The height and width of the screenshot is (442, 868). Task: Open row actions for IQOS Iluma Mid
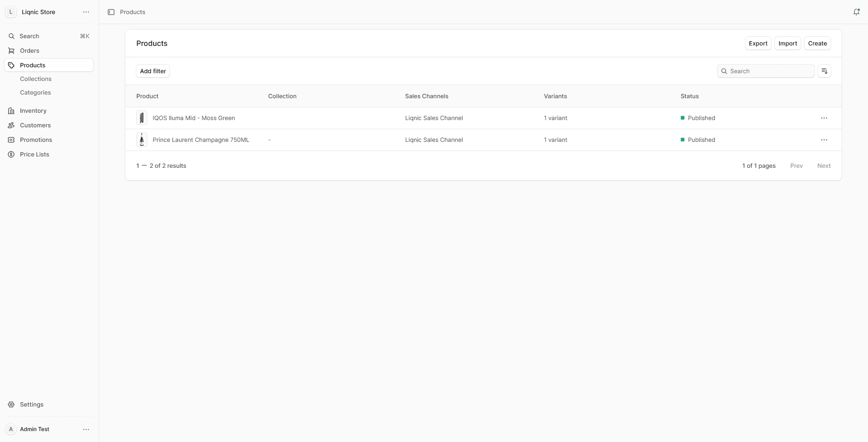tap(824, 118)
